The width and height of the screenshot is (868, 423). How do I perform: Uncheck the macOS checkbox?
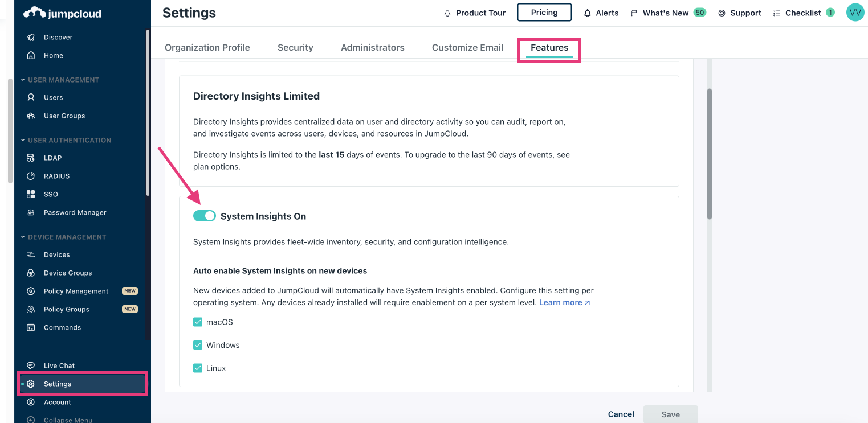tap(198, 322)
